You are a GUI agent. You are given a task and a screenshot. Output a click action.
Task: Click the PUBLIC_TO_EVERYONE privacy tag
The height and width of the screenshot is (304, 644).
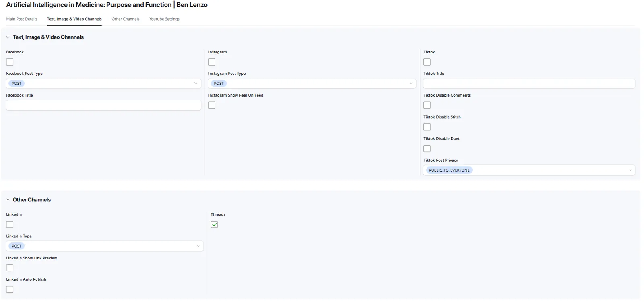[x=449, y=170]
